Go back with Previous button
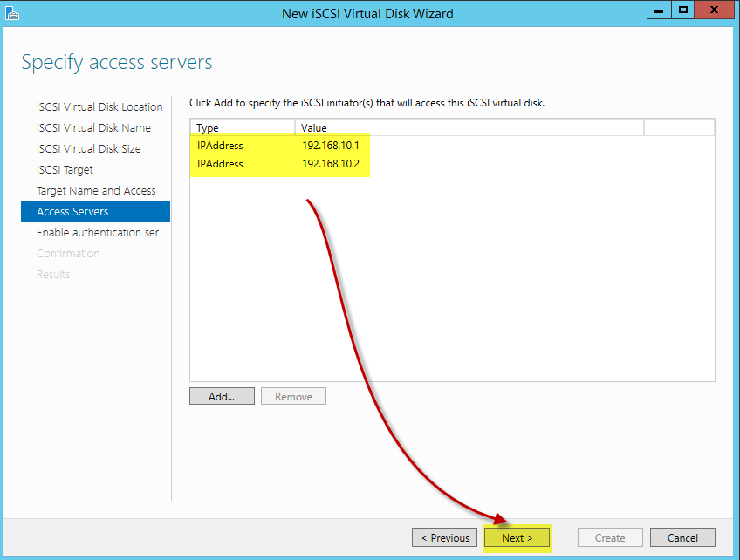This screenshot has height=560, width=740. tap(444, 537)
